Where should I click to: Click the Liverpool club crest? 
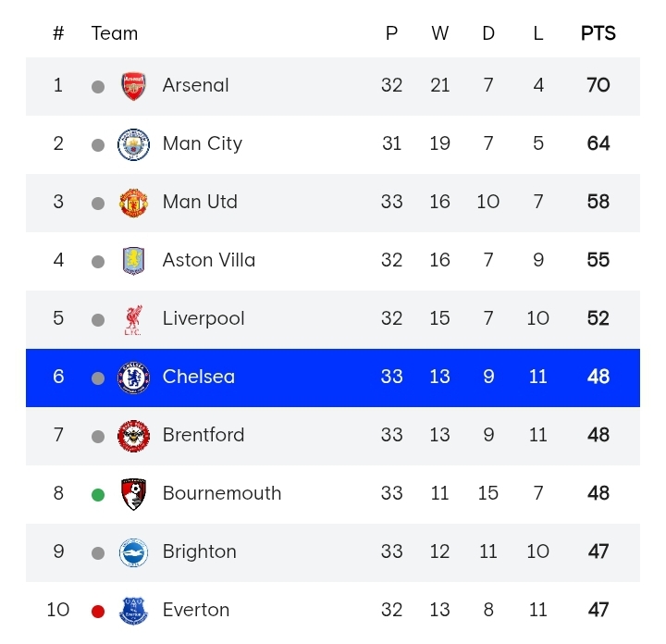coord(133,319)
